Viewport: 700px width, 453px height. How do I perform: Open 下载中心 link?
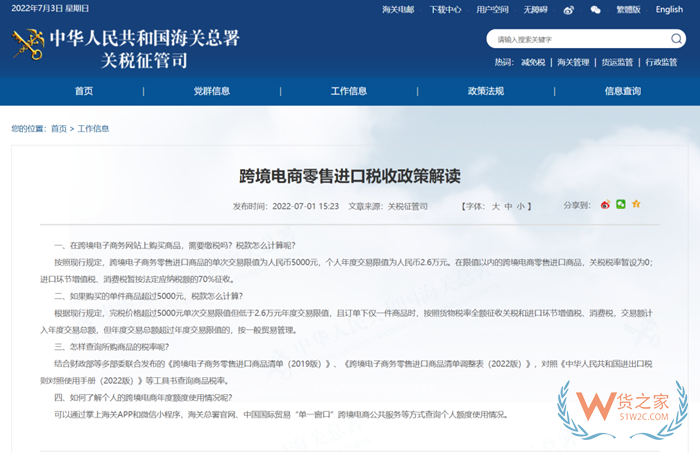click(445, 10)
